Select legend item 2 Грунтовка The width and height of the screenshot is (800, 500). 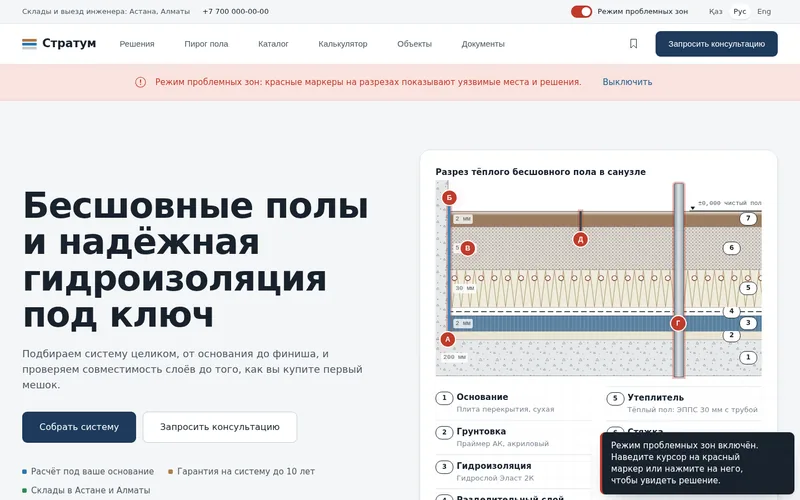tap(513, 437)
